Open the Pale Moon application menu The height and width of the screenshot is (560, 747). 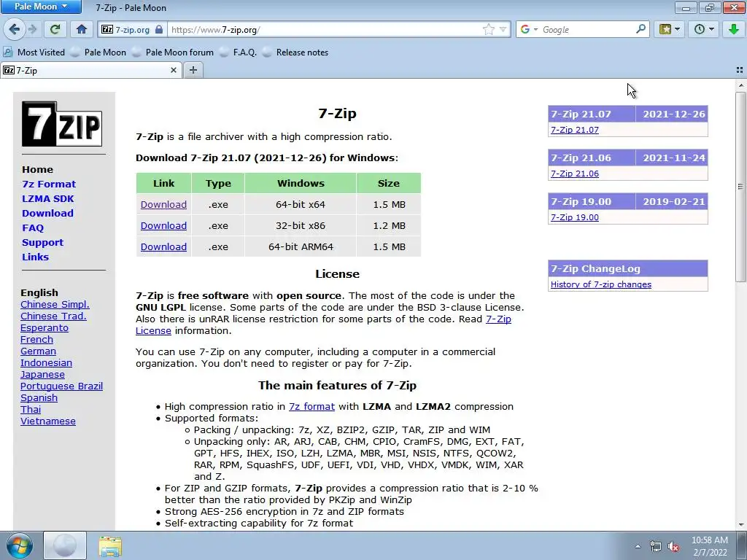coord(41,7)
